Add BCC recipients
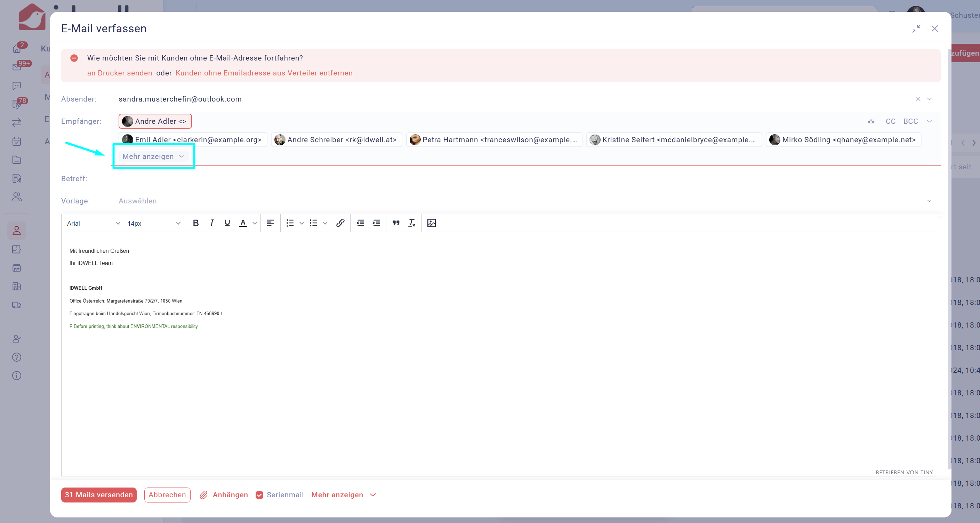Image resolution: width=980 pixels, height=523 pixels. (910, 121)
